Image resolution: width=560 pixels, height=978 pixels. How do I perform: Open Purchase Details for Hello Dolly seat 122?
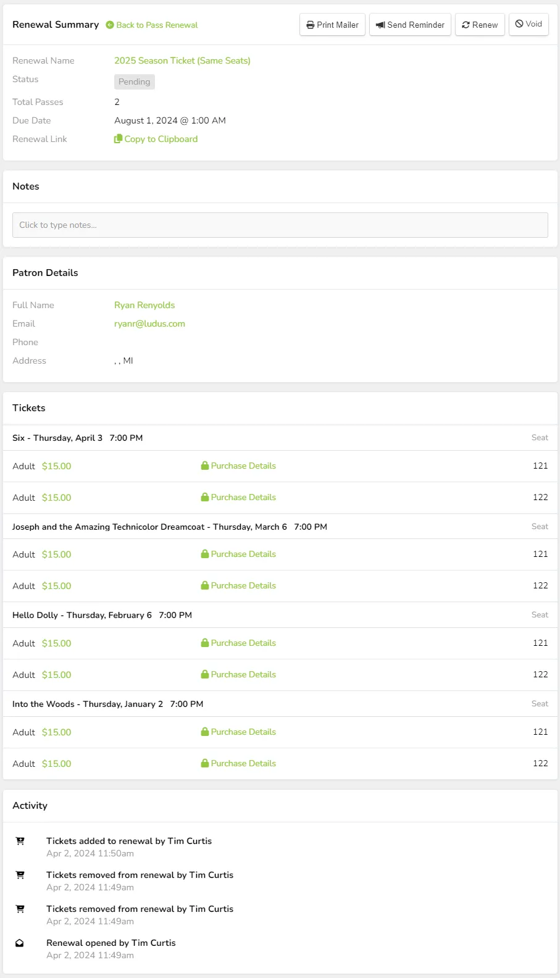click(243, 675)
